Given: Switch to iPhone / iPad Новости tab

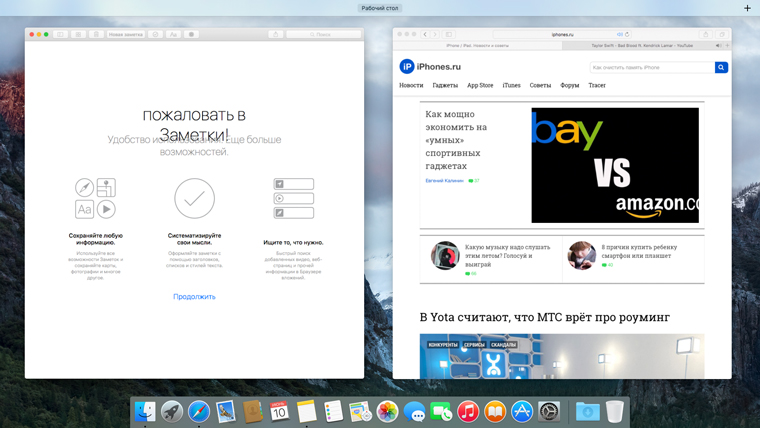Looking at the screenshot, I should 477,46.
